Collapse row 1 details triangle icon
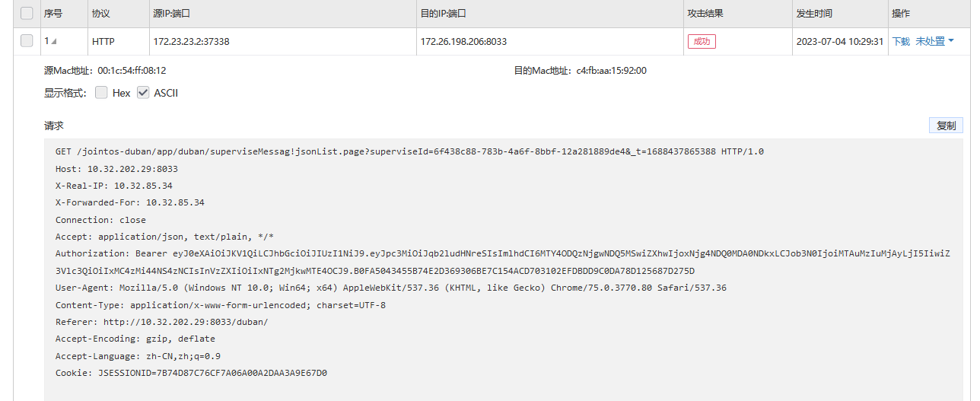Screen dimensions: 980x401 (x=54, y=42)
